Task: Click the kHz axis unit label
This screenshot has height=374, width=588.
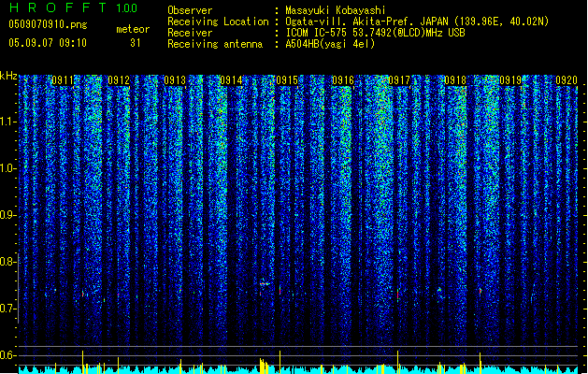Action: pyautogui.click(x=8, y=76)
